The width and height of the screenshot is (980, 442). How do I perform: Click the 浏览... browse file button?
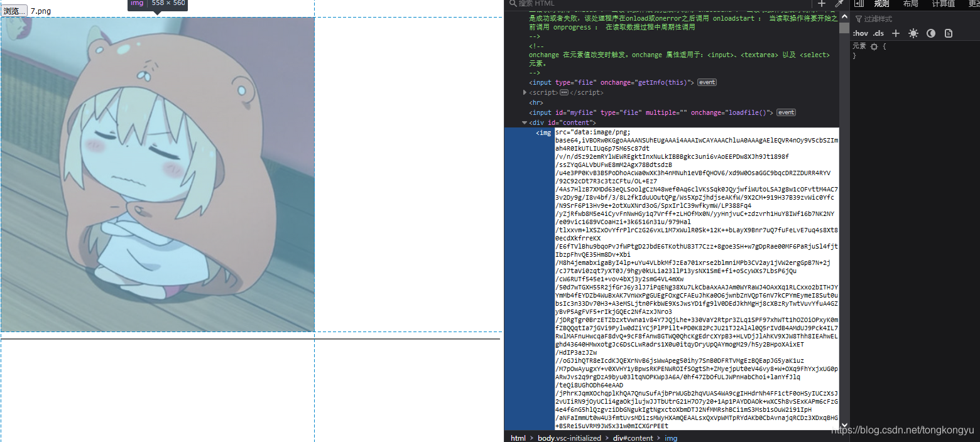coord(14,11)
